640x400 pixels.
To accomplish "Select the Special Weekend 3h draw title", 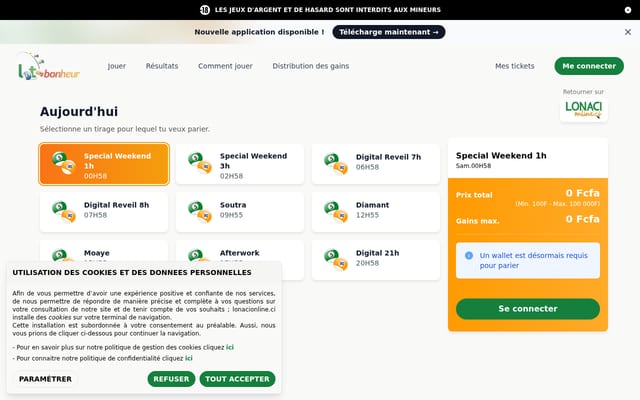I will click(x=253, y=161).
